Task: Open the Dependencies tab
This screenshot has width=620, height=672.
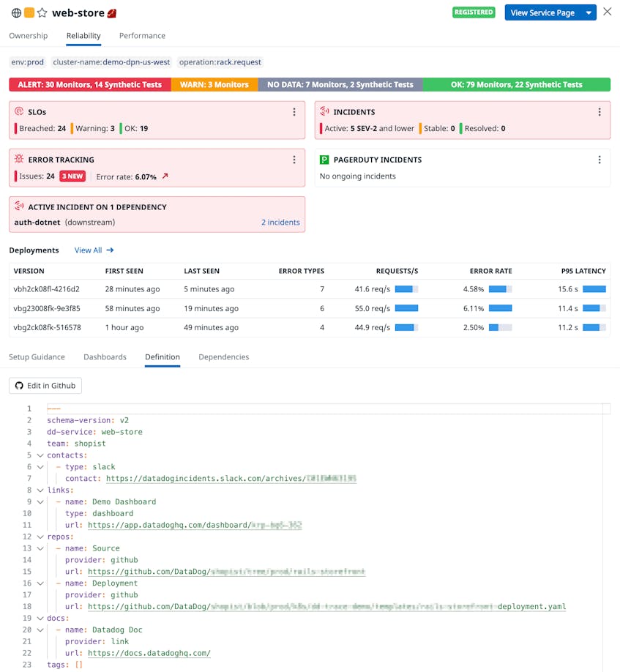Action: click(224, 357)
